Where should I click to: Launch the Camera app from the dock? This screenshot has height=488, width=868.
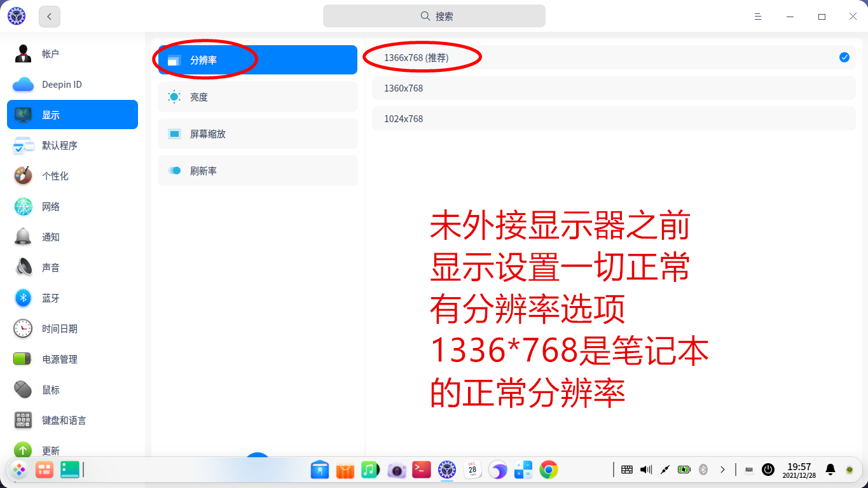click(397, 470)
